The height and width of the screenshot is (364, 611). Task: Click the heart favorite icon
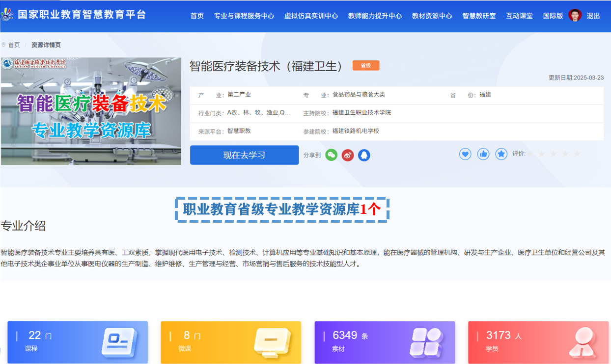pyautogui.click(x=465, y=154)
